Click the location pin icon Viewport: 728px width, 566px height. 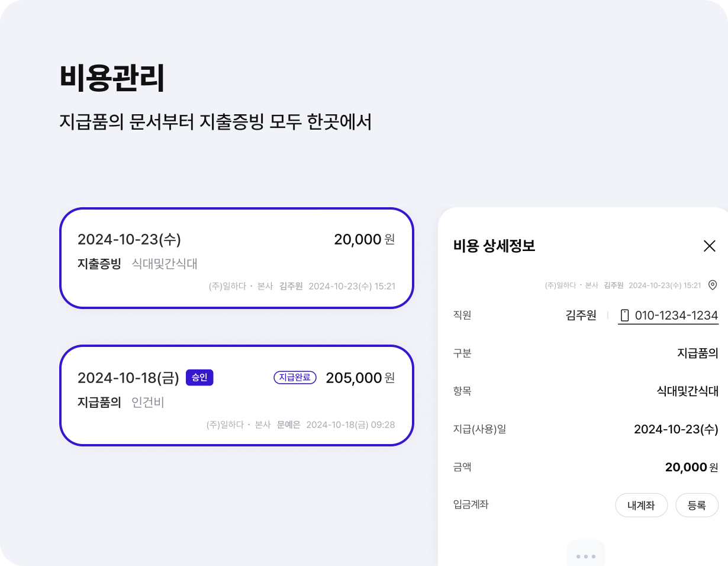click(713, 285)
